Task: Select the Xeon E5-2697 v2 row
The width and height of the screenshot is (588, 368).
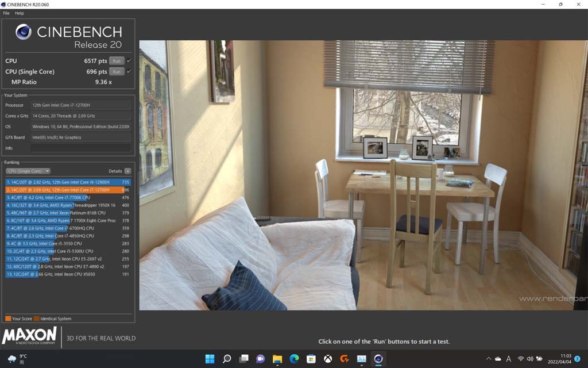Action: [68, 259]
